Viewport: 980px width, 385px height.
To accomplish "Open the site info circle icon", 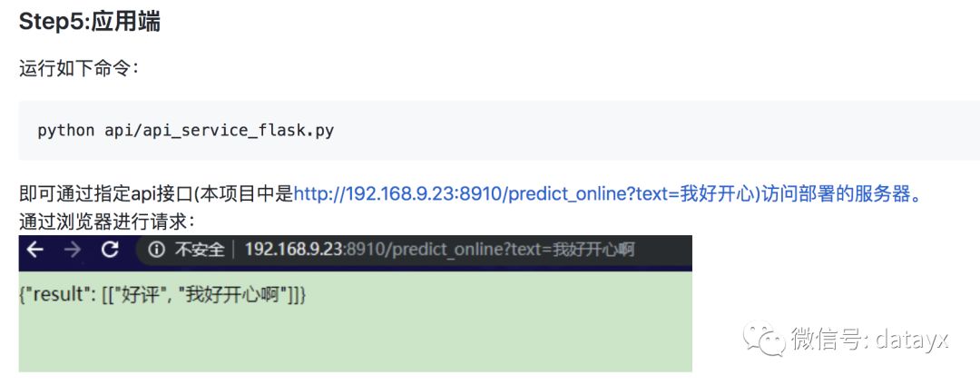I will click(156, 250).
